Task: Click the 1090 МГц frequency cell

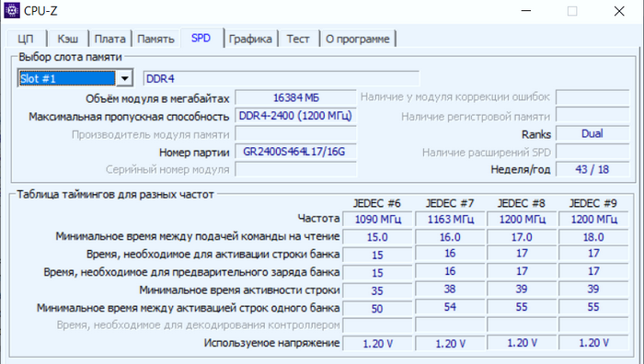Action: click(377, 219)
